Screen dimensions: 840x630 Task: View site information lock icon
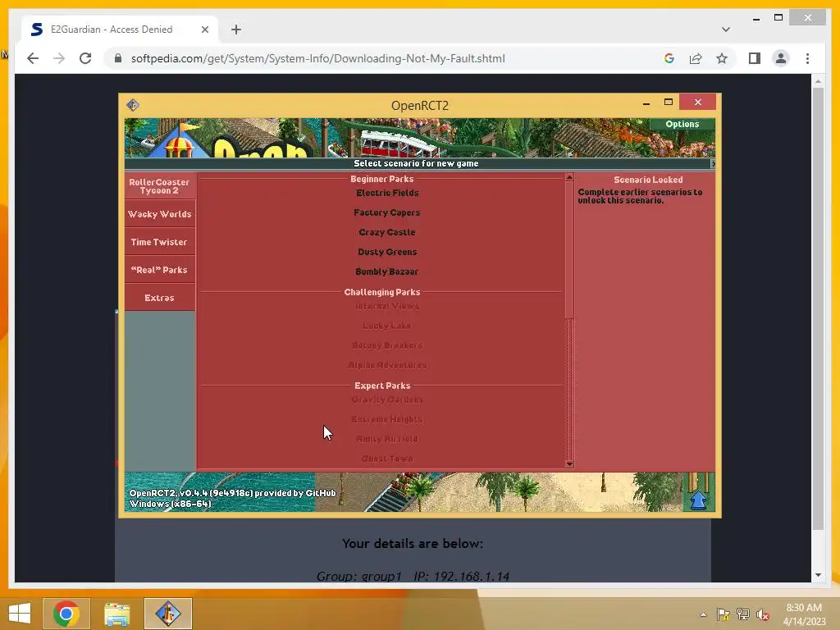pos(118,58)
